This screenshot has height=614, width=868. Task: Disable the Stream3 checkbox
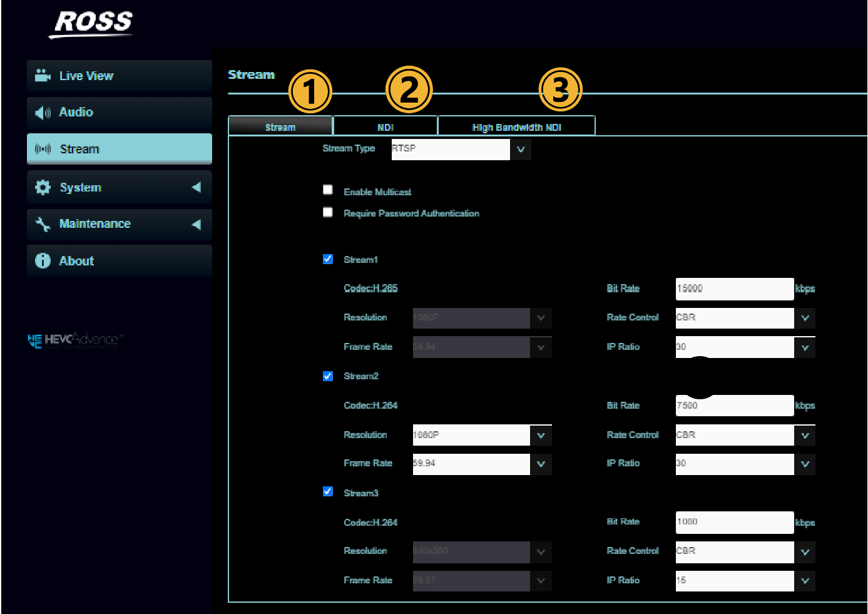click(x=328, y=492)
